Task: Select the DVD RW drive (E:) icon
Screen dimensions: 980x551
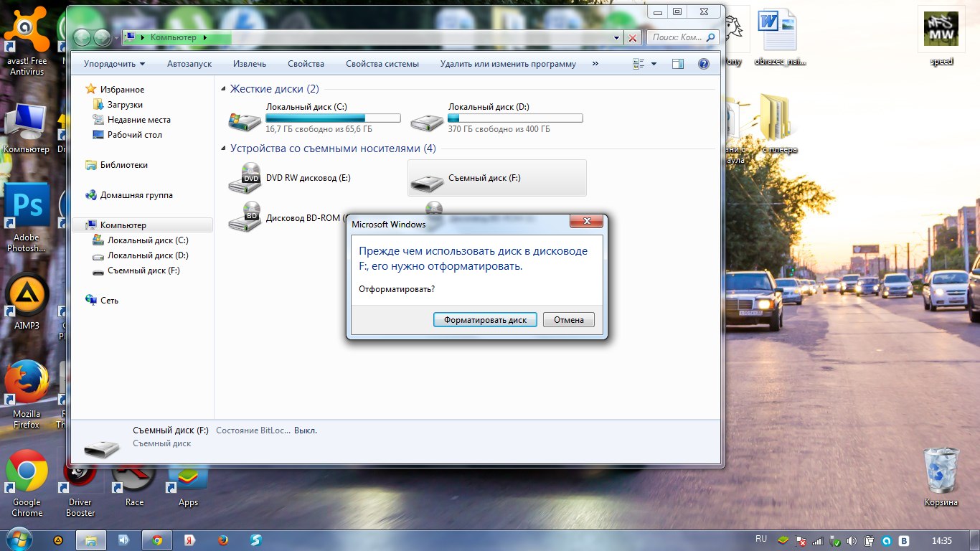Action: point(245,178)
